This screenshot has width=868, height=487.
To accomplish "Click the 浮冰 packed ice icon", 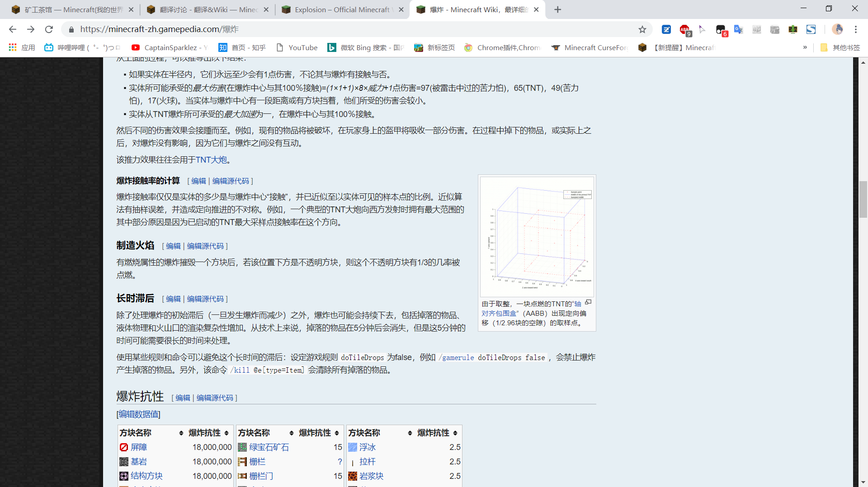I will [x=353, y=447].
